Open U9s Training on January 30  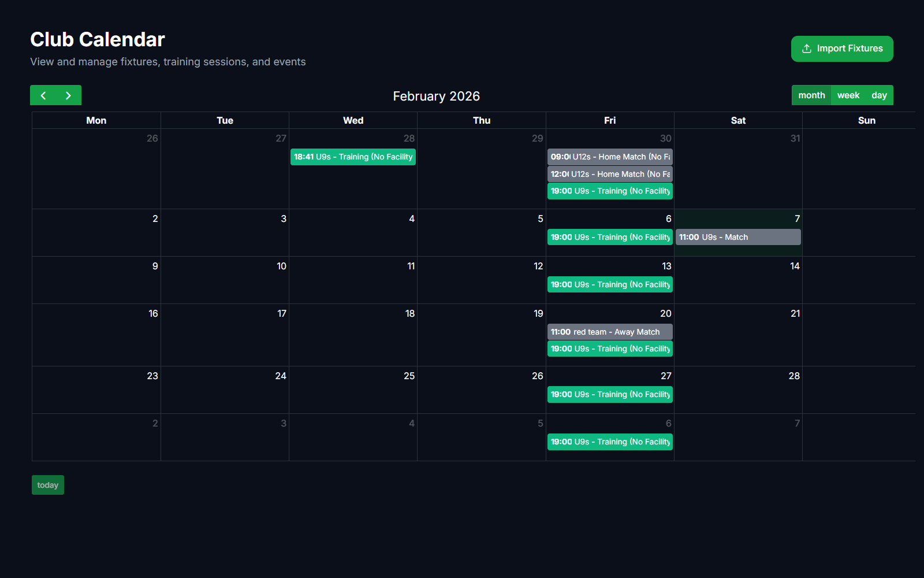610,191
